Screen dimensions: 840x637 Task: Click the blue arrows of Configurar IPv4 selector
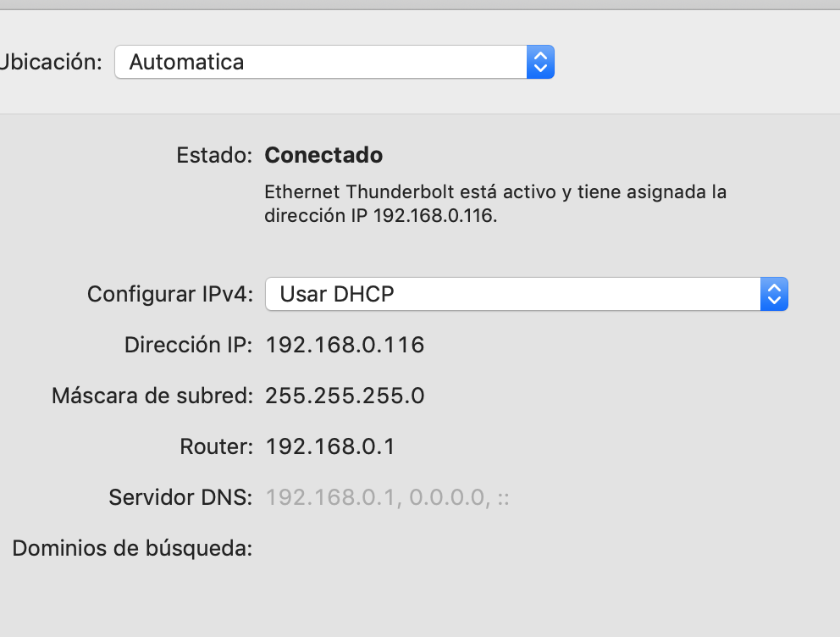point(774,294)
